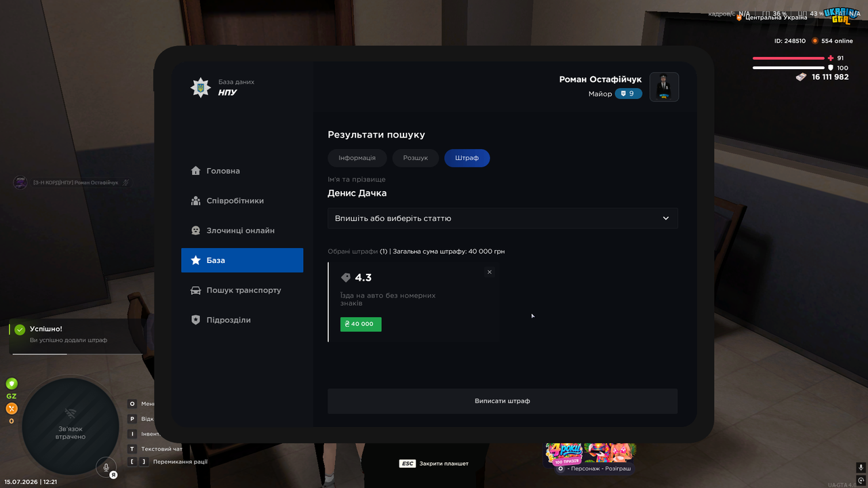Click the no-signal icon on the minimap
The image size is (868, 488).
(70, 413)
